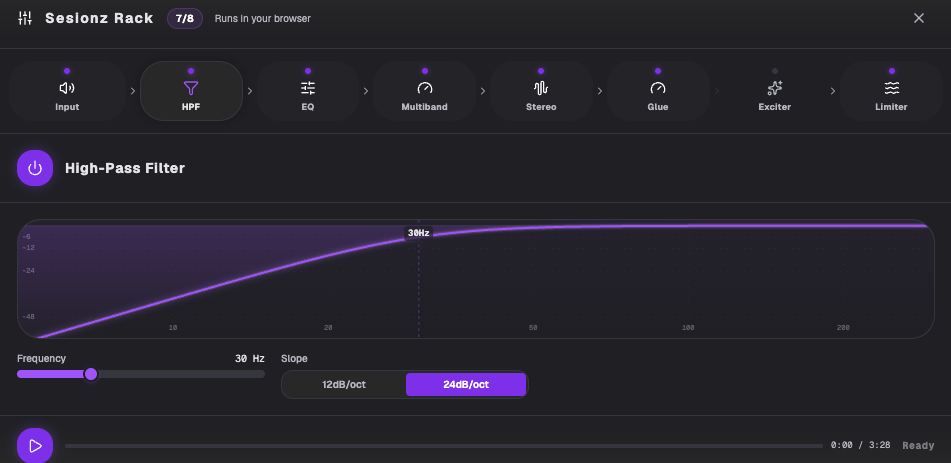This screenshot has width=951, height=463.
Task: Click the 0:00 / 3:28 time display
Action: pyautogui.click(x=861, y=445)
